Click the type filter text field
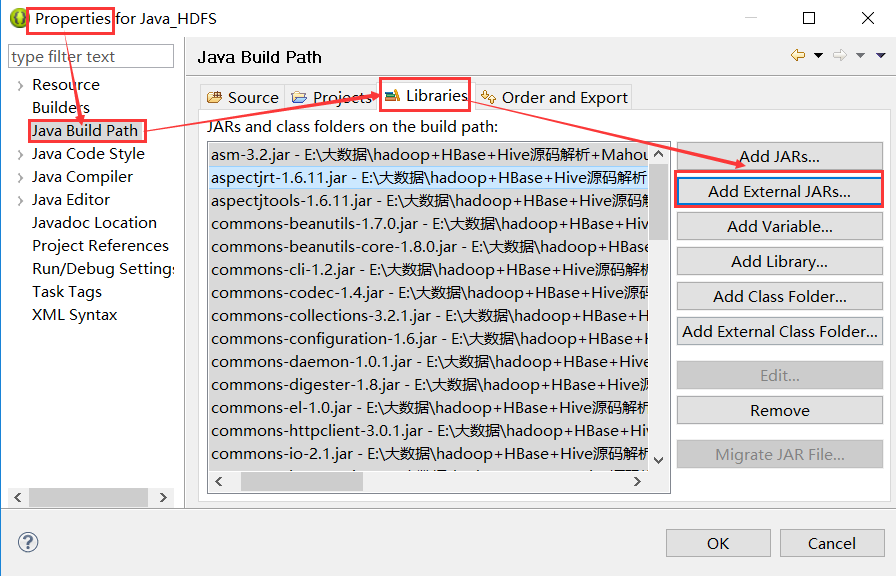Image resolution: width=896 pixels, height=576 pixels. click(90, 56)
